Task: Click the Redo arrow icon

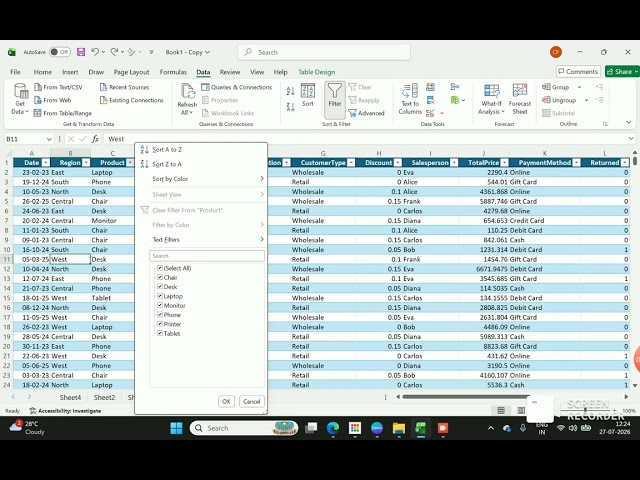Action: (114, 52)
